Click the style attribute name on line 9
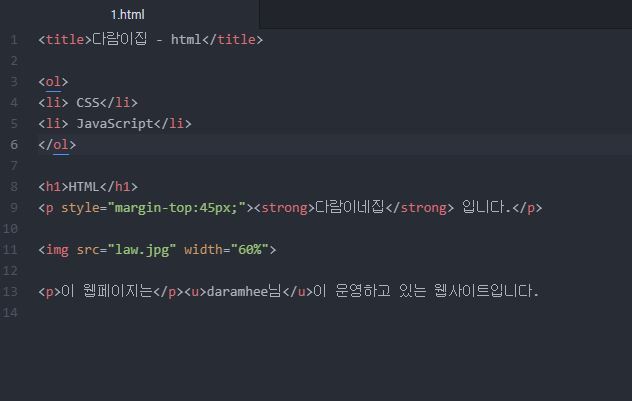The width and height of the screenshot is (632, 401). coord(80,208)
